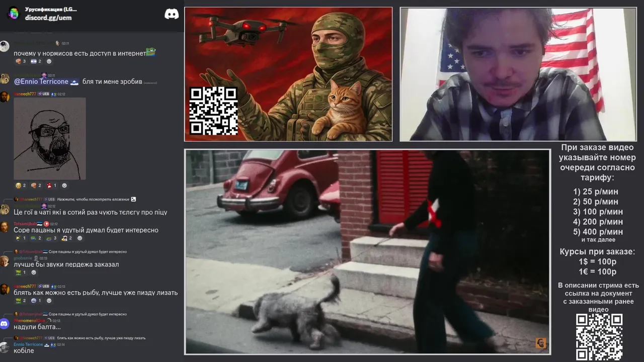Viewport: 644px width, 362px height.
Task: Toggle fist reaction with count 3
Action: [21, 61]
